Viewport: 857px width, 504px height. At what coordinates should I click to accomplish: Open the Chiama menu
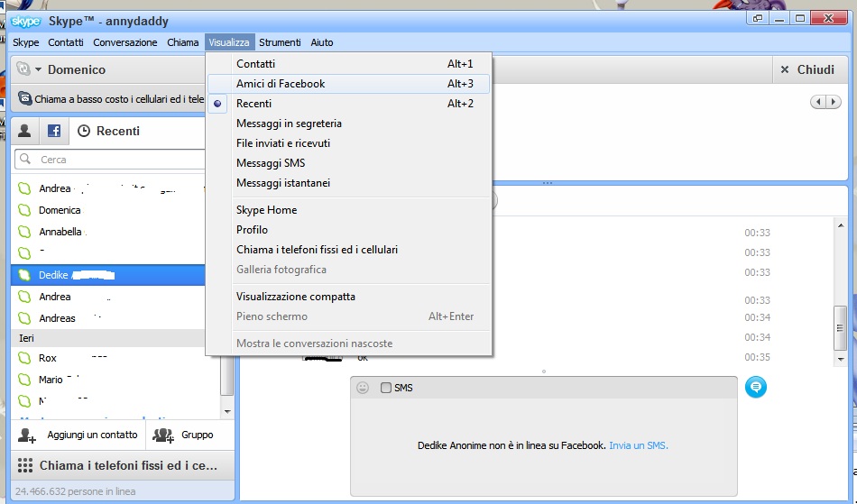(182, 42)
